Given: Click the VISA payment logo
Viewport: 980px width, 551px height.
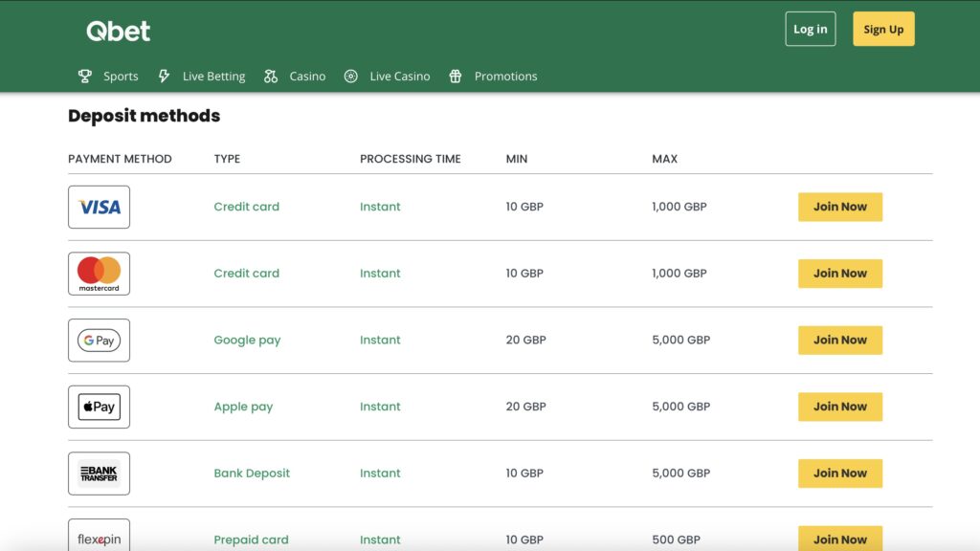Looking at the screenshot, I should click(99, 207).
